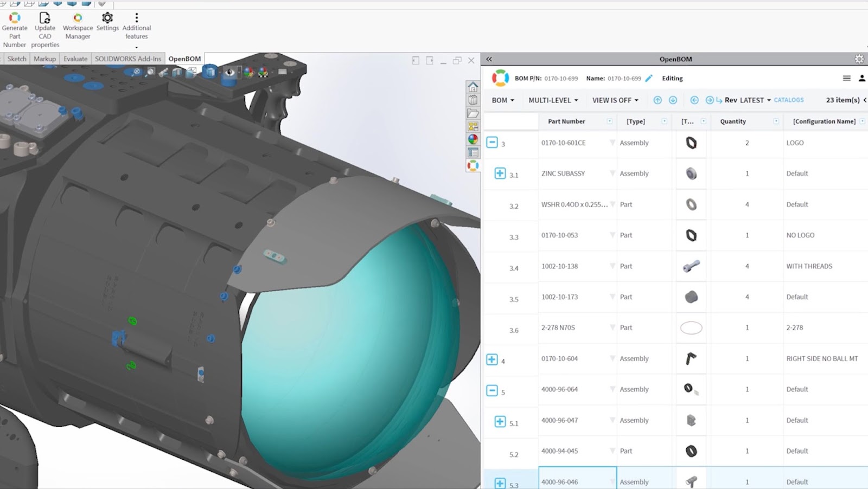Click the move down arrow icon
Screen dimensions: 868x489
(673, 100)
